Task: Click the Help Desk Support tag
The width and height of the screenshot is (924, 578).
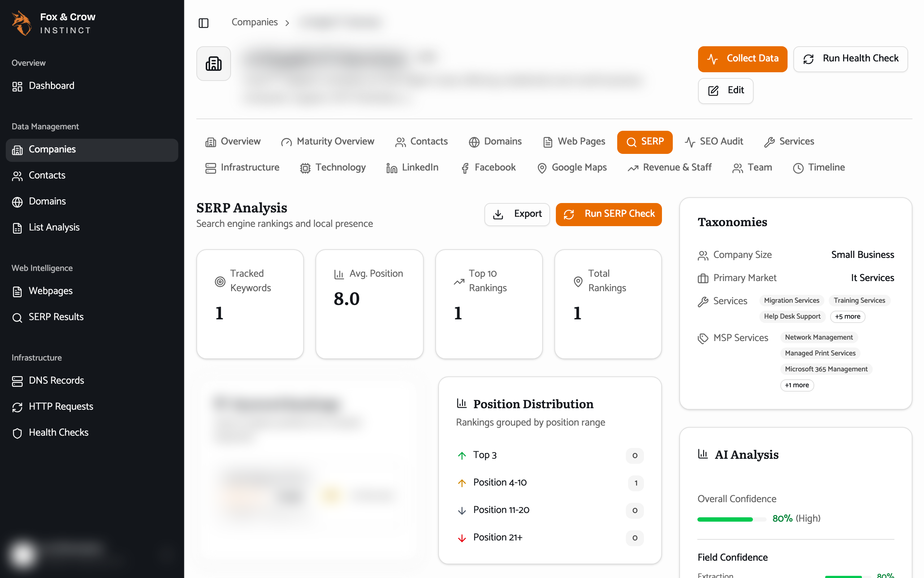Action: [792, 316]
